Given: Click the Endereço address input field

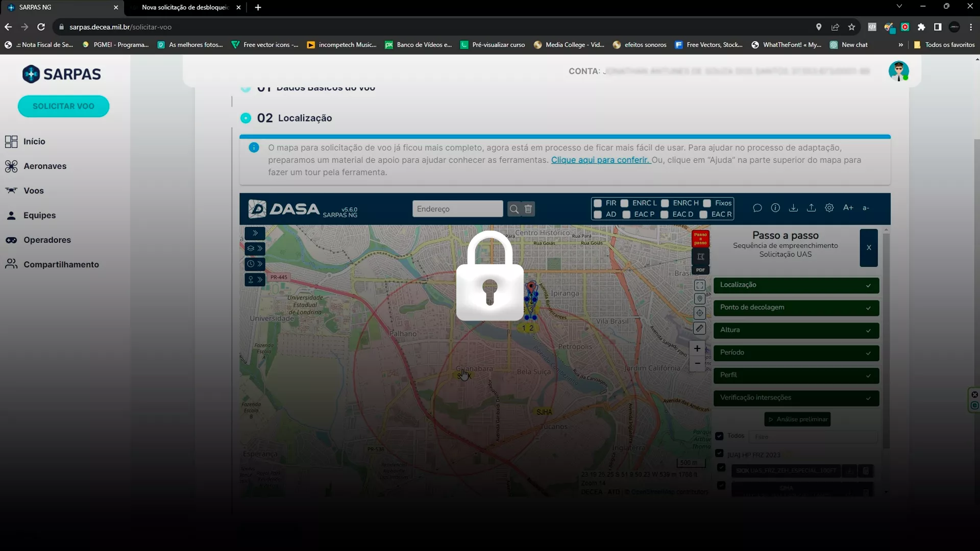Looking at the screenshot, I should (457, 209).
